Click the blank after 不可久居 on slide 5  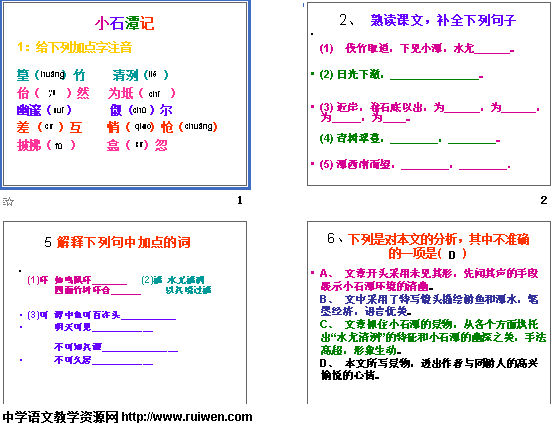(122, 361)
